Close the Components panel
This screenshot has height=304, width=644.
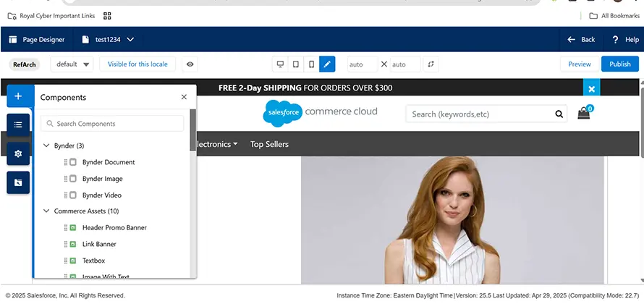(x=184, y=97)
